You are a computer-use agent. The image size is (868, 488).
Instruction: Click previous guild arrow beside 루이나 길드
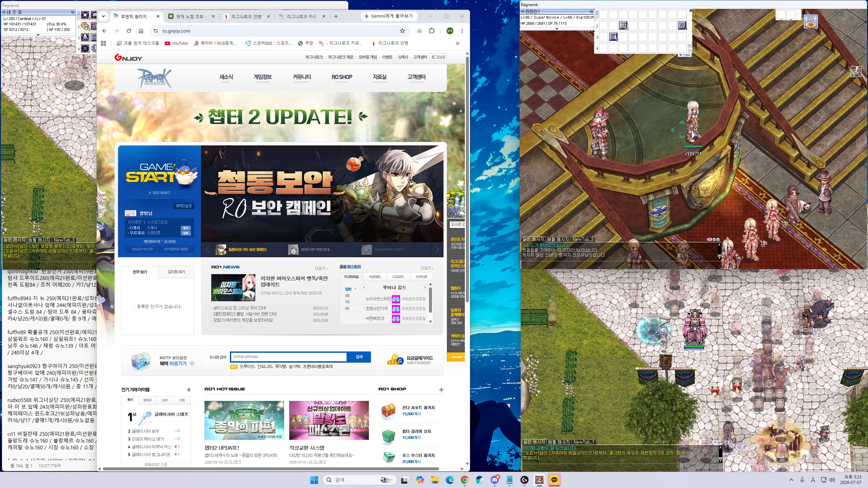coord(364,288)
